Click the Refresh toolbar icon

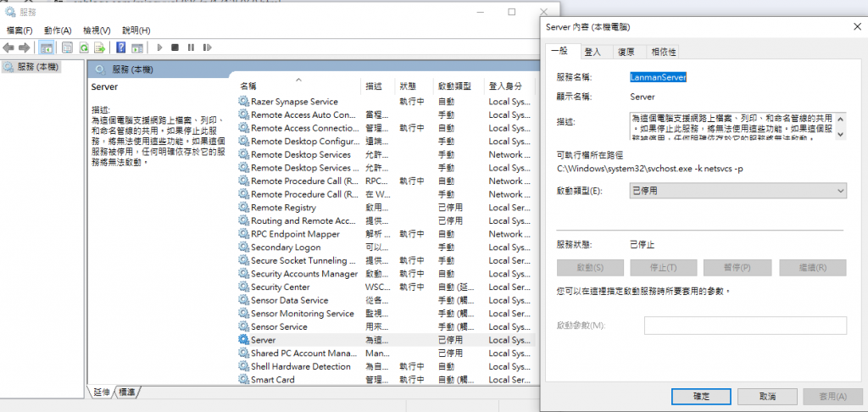(84, 47)
